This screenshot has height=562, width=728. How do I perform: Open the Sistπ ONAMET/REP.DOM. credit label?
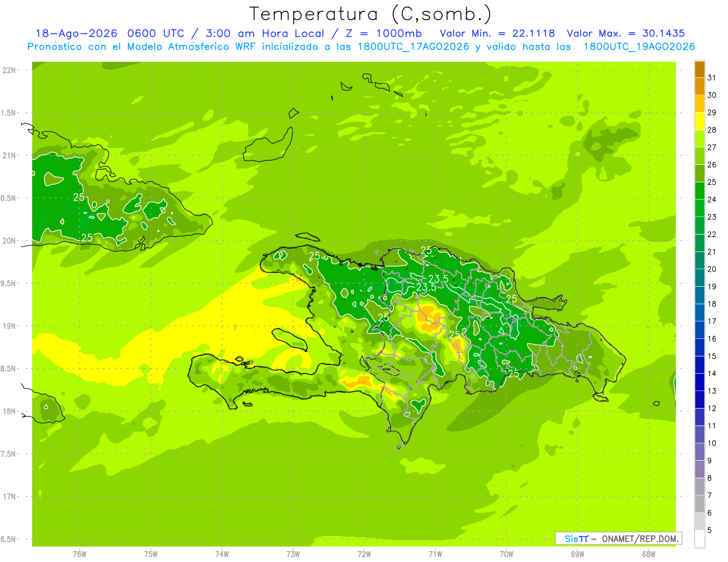pos(619,538)
